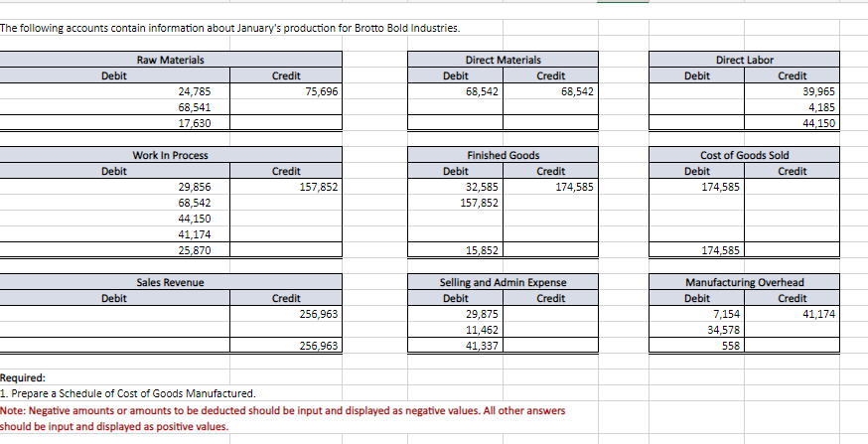Click the 17,630 Raw Materials balance cell

point(114,123)
